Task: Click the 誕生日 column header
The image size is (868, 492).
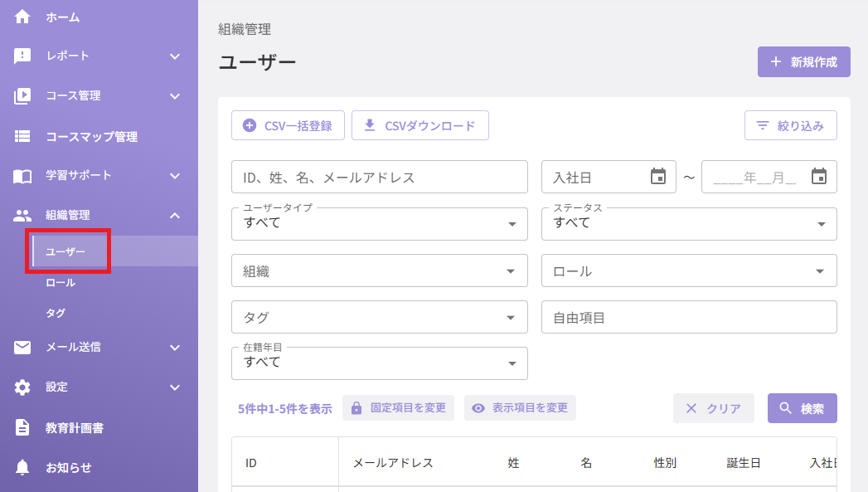Action: click(x=744, y=463)
